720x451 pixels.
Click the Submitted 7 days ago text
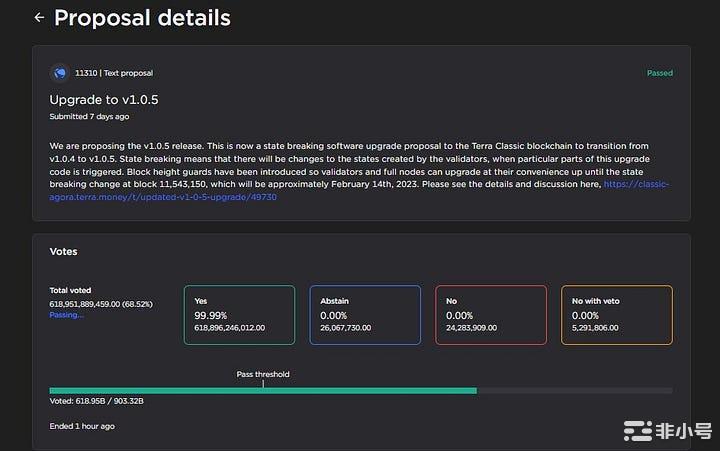[89, 117]
